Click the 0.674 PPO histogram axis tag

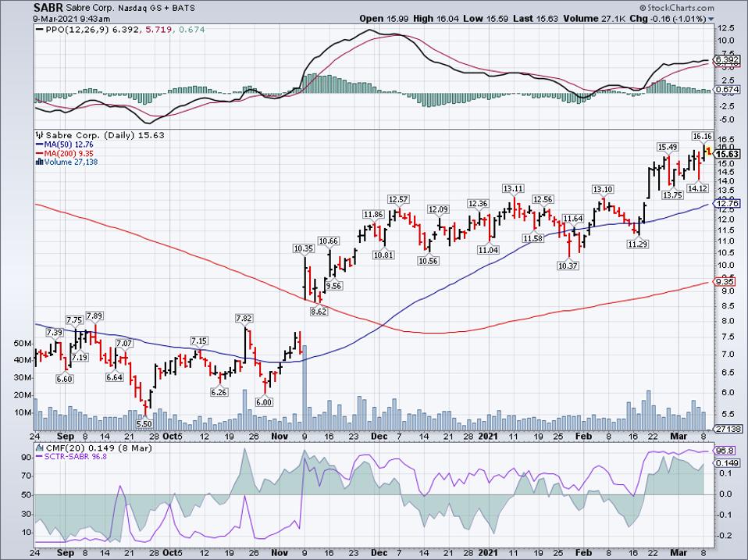pos(728,90)
